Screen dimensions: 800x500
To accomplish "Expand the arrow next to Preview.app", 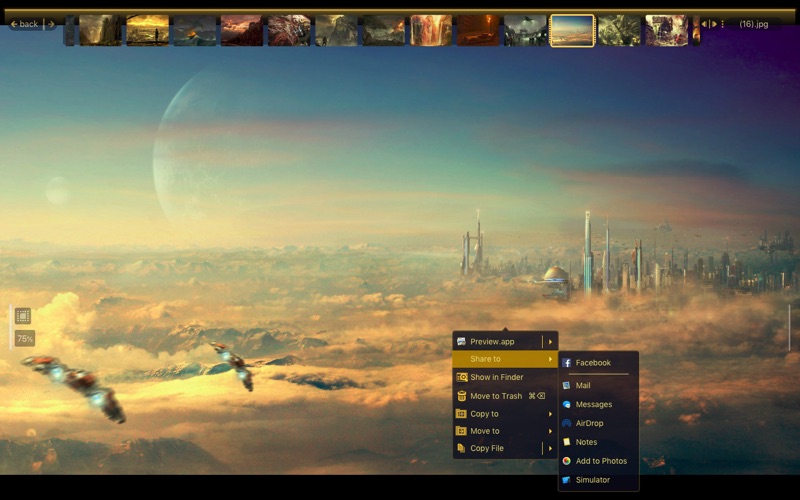I will pos(550,341).
